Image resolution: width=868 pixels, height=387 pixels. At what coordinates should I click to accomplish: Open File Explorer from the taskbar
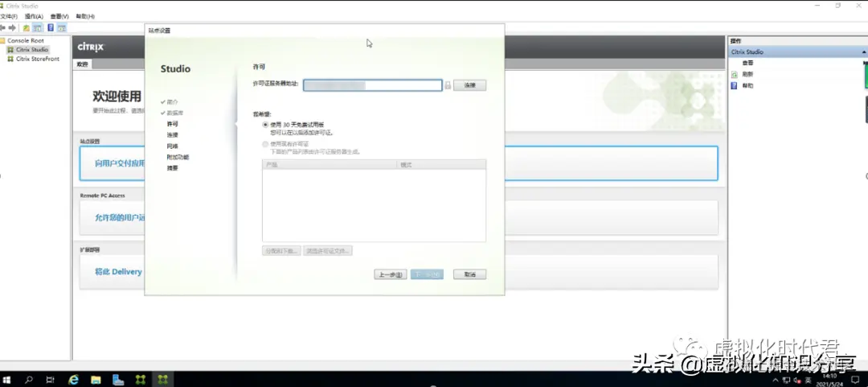click(95, 380)
